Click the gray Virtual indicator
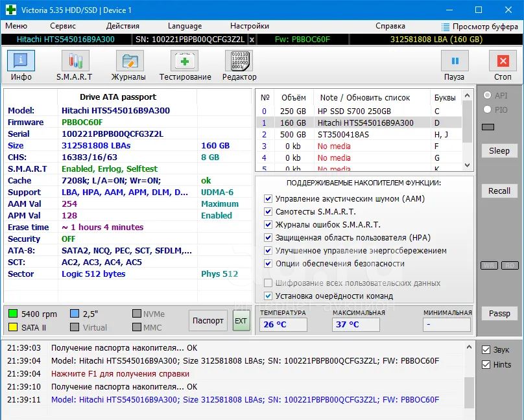The width and height of the screenshot is (524, 420). coord(75,327)
